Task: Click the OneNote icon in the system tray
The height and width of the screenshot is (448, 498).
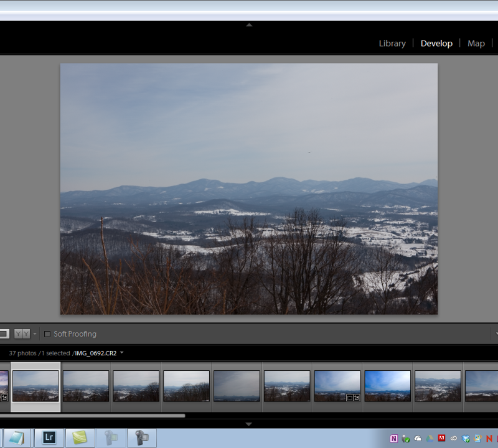Action: [394, 439]
